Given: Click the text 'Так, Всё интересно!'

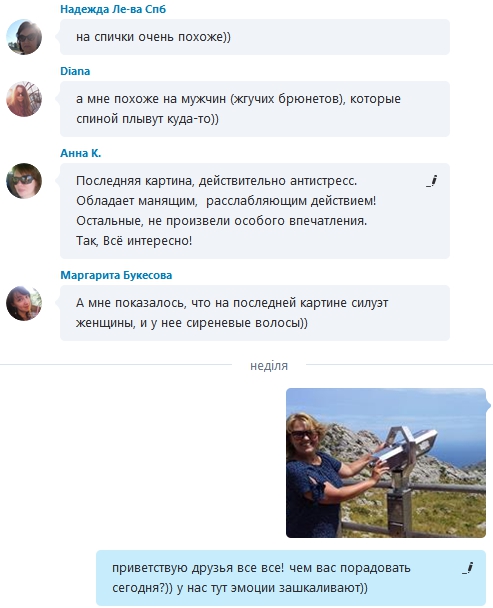Looking at the screenshot, I should pos(134,241).
